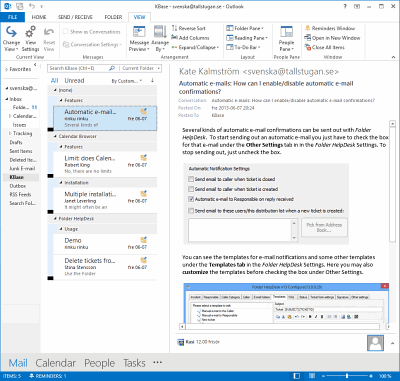This screenshot has width=400, height=381.
Task: Select the Drafts folder
Action: (x=16, y=142)
